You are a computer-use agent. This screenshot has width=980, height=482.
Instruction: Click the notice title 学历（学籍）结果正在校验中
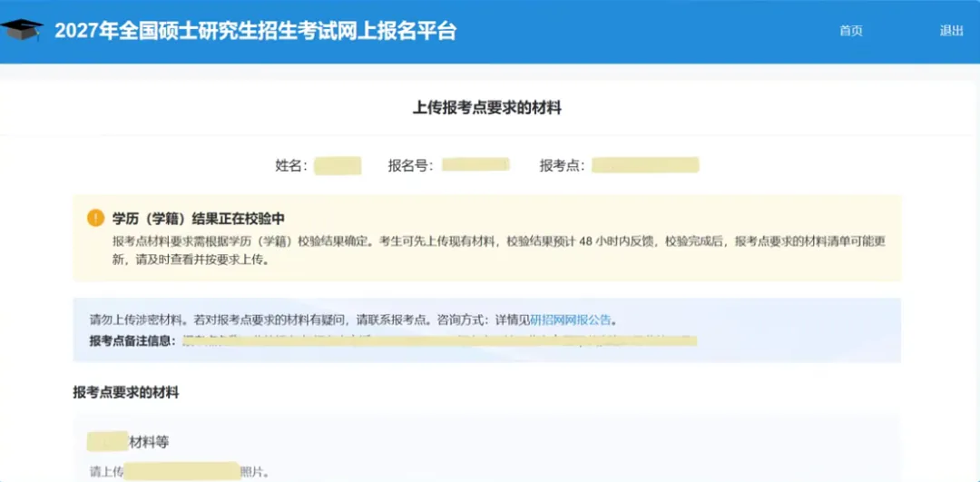tap(198, 218)
